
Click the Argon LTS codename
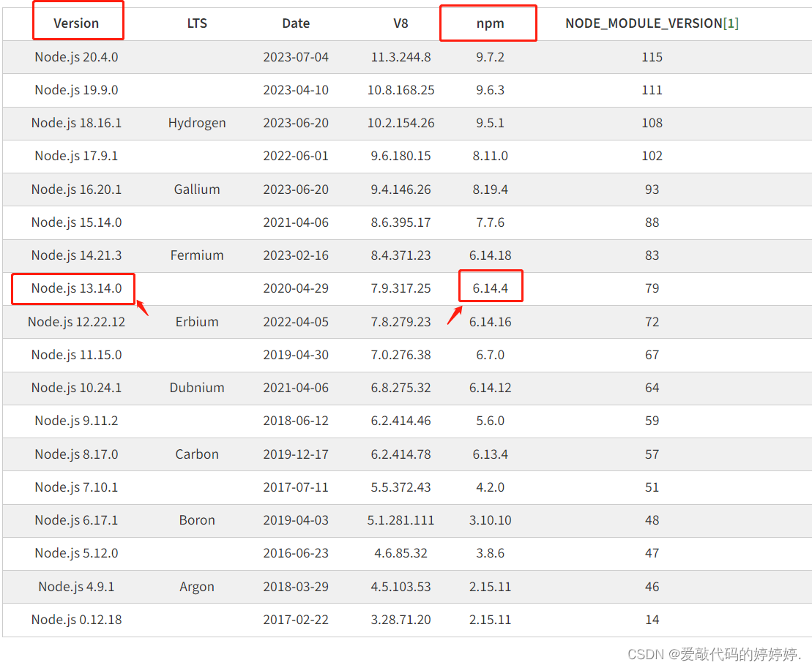tap(197, 587)
